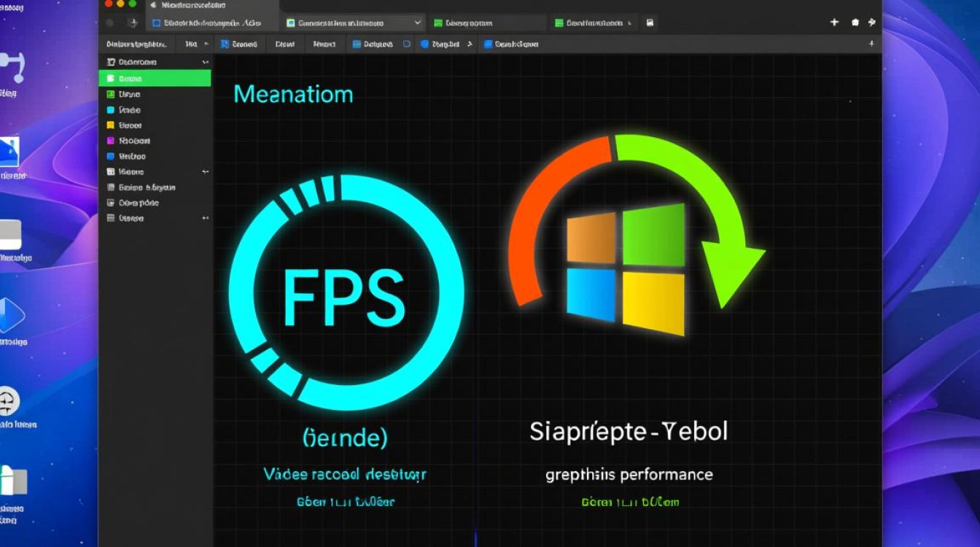
Task: Click the green Audio icon in the sidebar
Action: (x=111, y=94)
